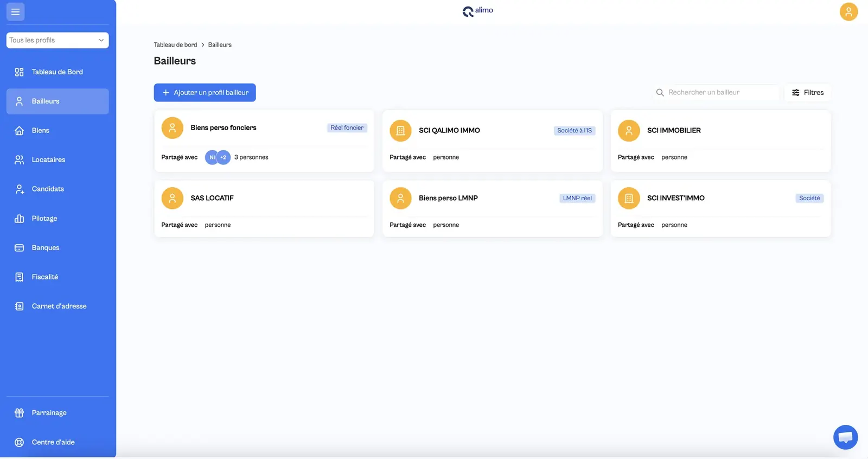This screenshot has width=868, height=459.
Task: Open the SAS LOCATIF bailleur card
Action: [x=264, y=209]
